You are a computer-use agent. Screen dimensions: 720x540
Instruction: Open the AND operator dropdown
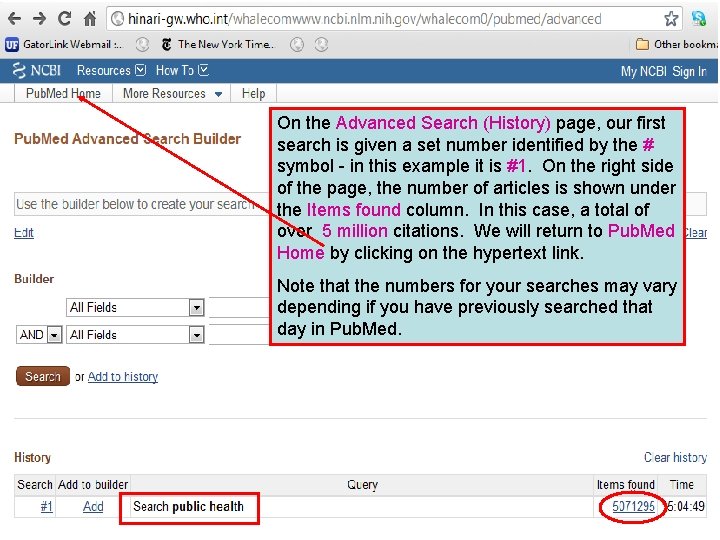[x=39, y=335]
